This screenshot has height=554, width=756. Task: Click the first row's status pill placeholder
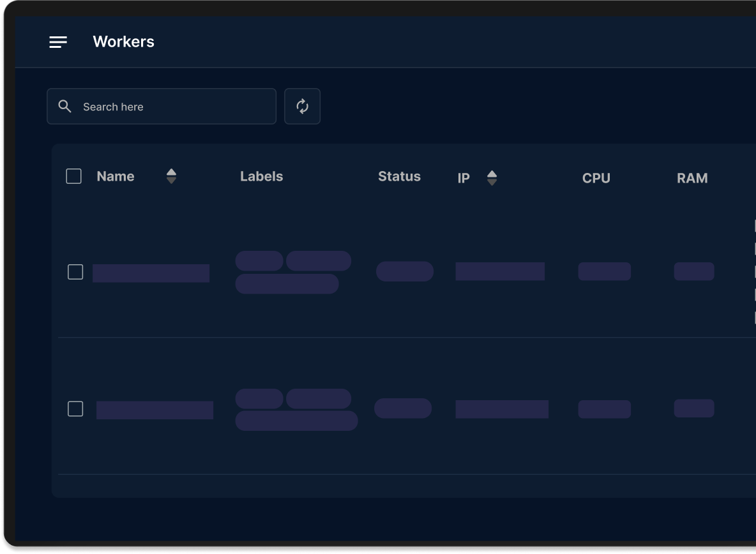point(404,271)
